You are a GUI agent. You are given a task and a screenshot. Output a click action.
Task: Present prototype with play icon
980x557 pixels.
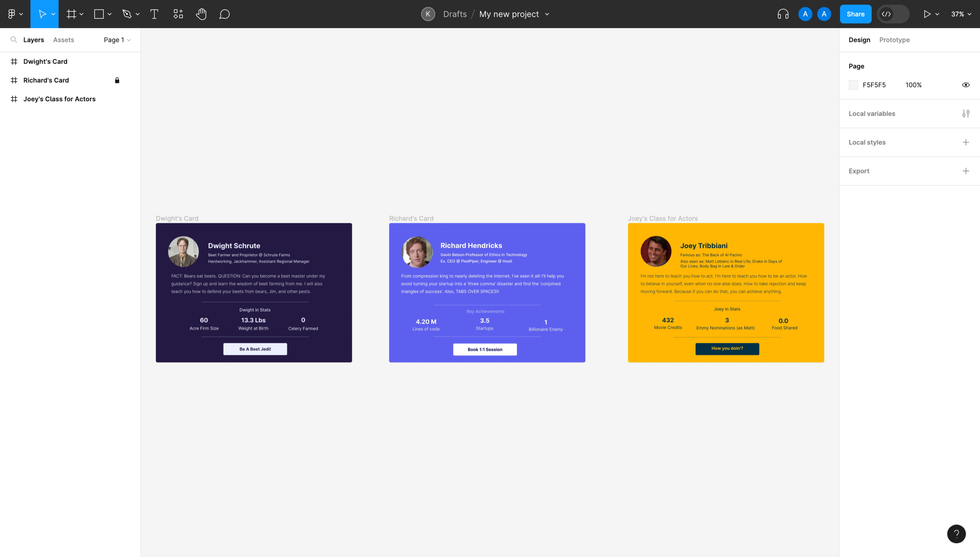(x=927, y=14)
